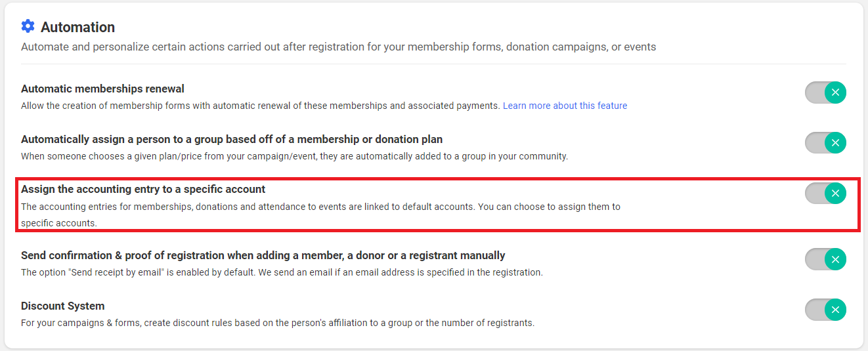Click the description starting "When someone chooses a given plan/price"
This screenshot has height=351, width=868.
click(294, 156)
